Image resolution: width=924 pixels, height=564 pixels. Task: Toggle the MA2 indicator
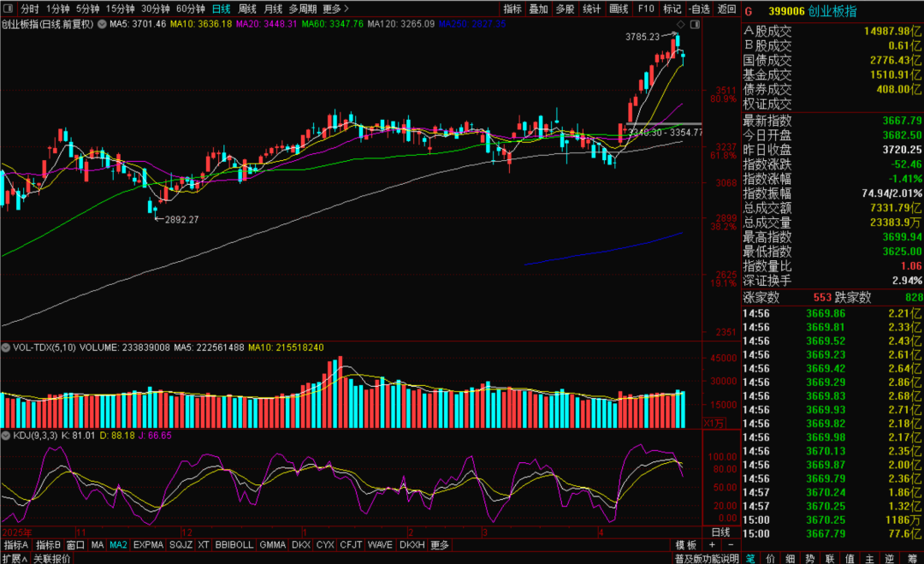coord(118,545)
